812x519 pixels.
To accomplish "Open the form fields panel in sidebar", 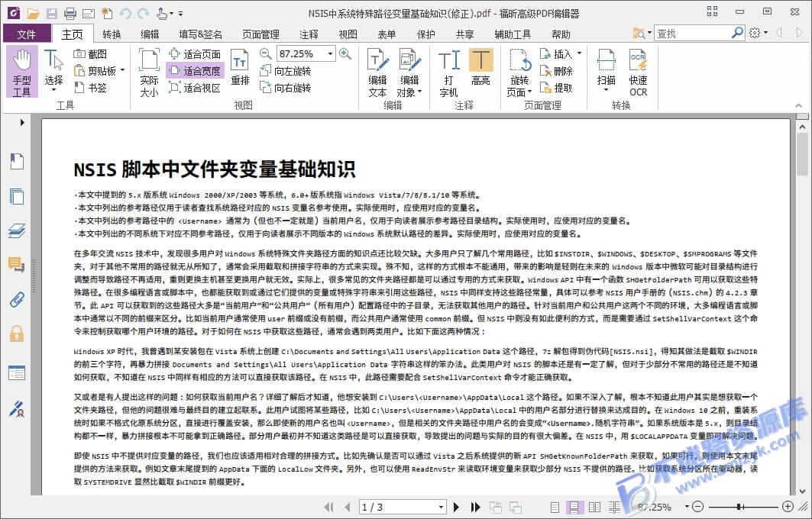I will 17,372.
